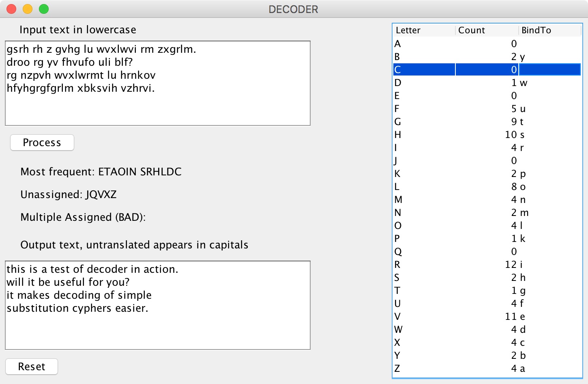The height and width of the screenshot is (384, 588).
Task: Click the Process button
Action: coord(42,142)
